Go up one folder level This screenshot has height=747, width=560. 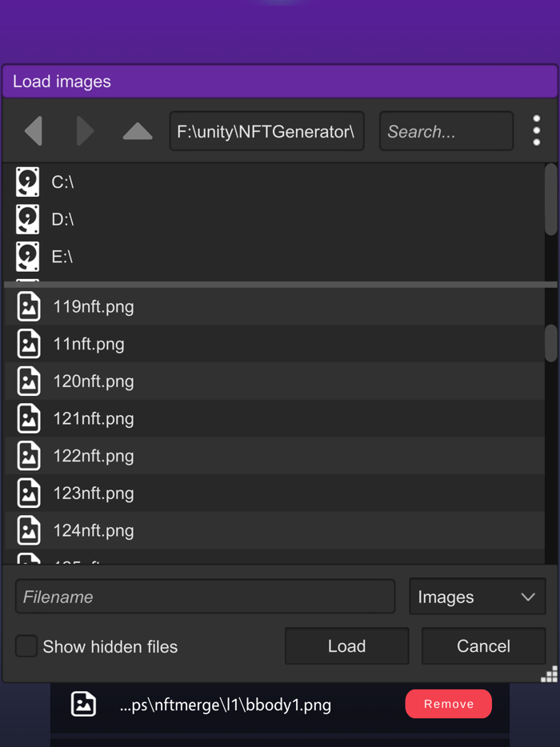(137, 133)
